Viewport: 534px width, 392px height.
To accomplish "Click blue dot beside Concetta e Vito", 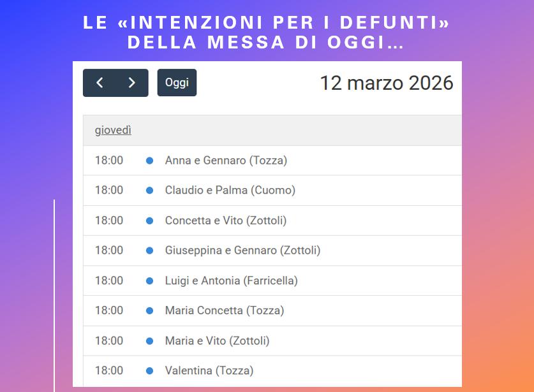I will coord(149,221).
